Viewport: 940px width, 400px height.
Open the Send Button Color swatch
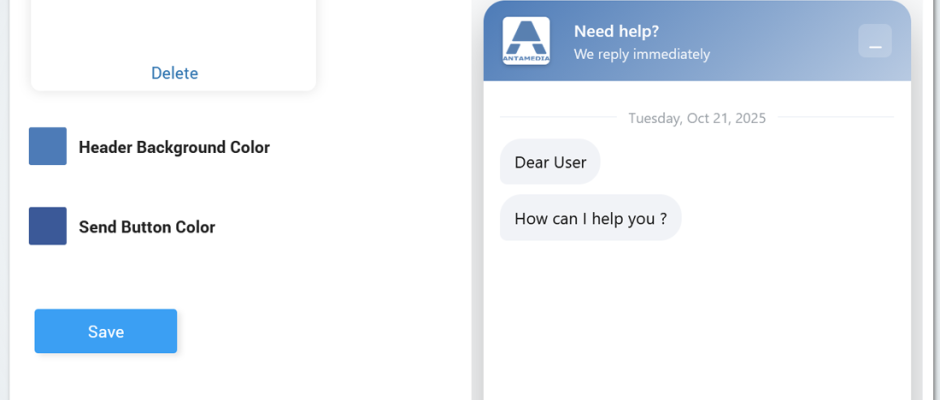click(x=48, y=226)
